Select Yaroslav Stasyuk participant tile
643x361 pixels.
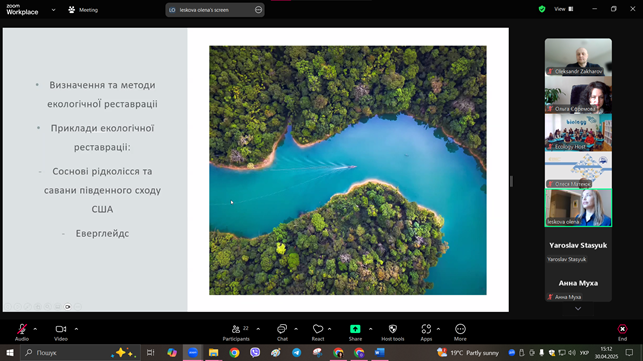[x=578, y=245]
